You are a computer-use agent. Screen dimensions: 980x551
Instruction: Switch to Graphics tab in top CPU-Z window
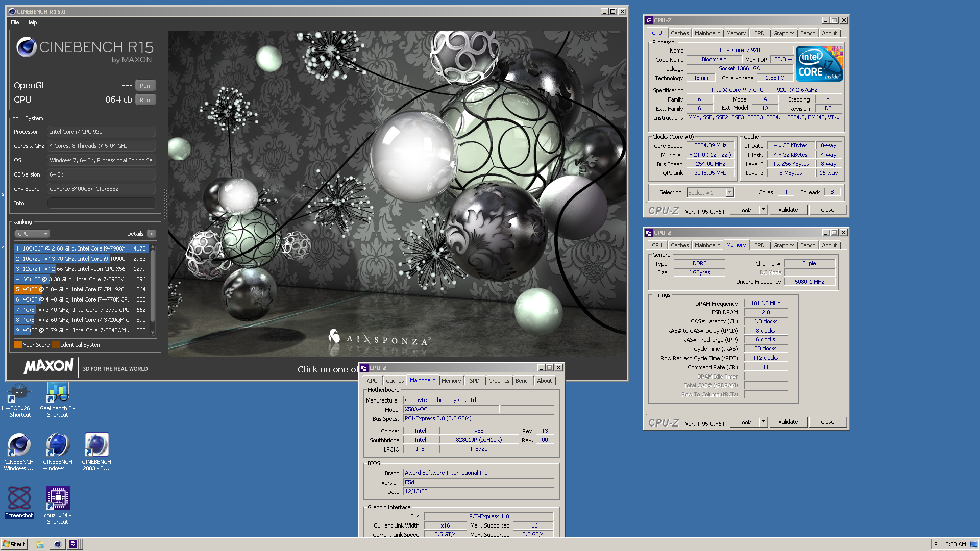783,33
